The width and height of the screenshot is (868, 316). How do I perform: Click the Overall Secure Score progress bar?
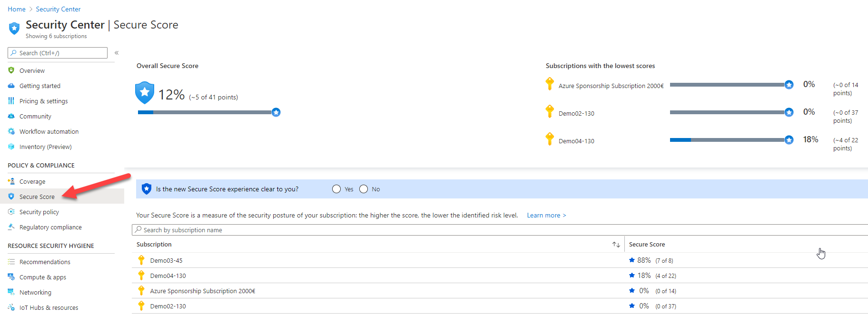[x=209, y=112]
